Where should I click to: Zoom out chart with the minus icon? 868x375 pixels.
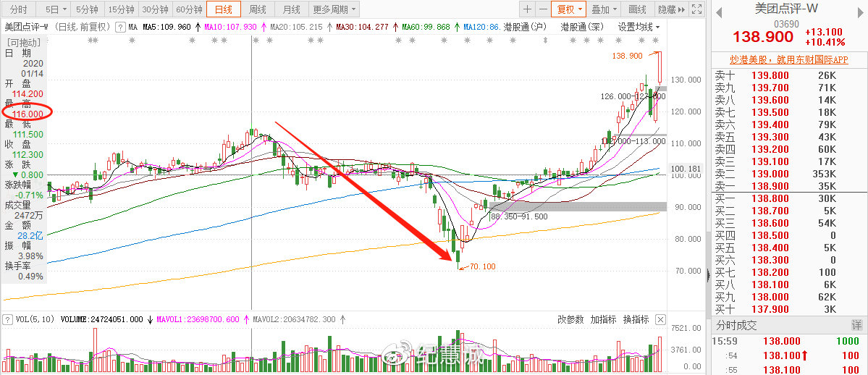[542, 9]
